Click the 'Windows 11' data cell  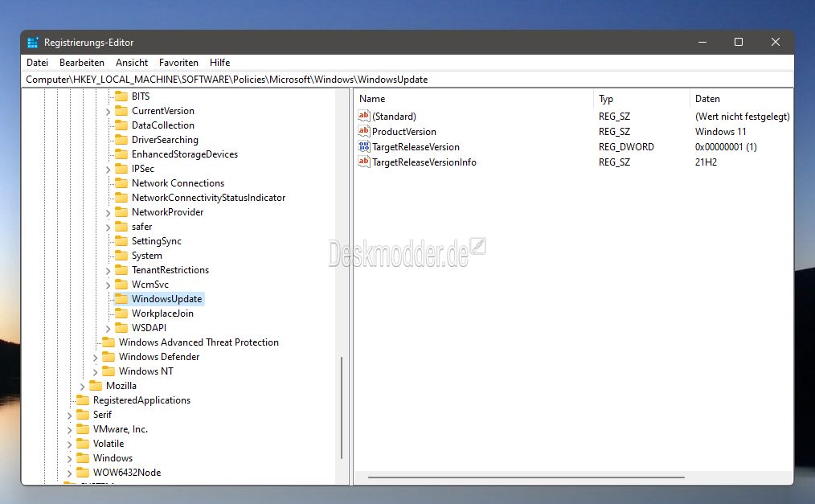720,132
